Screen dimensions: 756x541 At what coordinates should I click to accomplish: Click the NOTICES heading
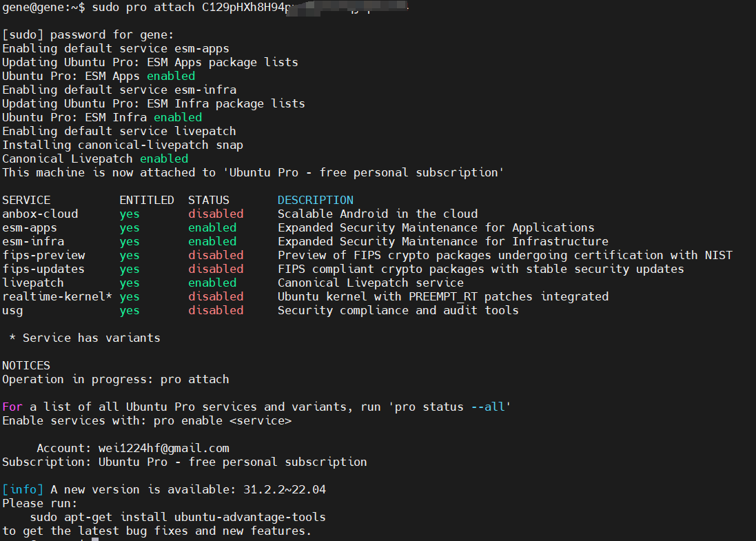point(26,365)
